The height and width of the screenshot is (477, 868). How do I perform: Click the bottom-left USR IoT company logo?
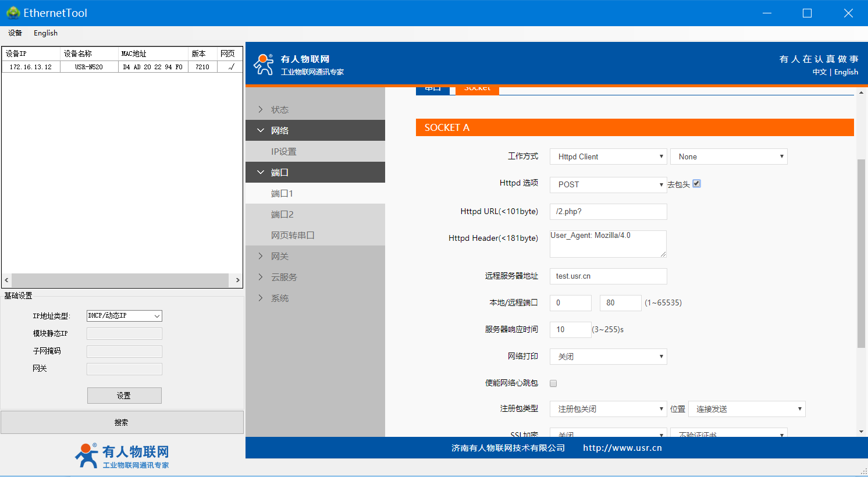122,456
